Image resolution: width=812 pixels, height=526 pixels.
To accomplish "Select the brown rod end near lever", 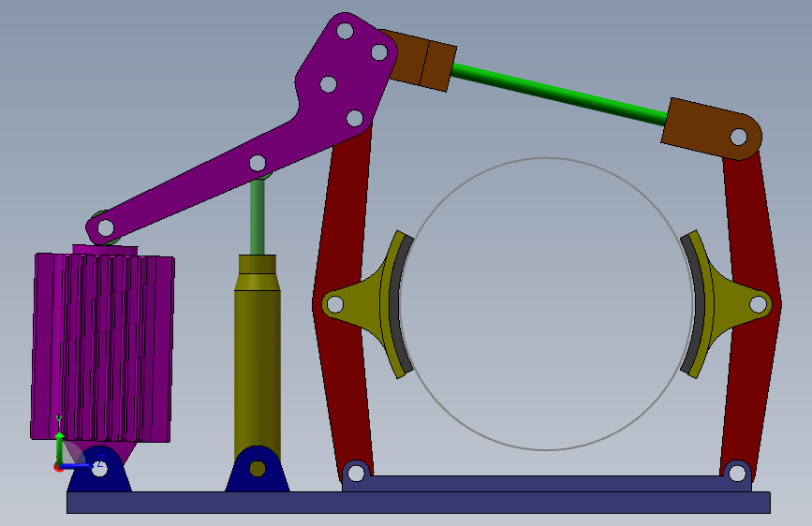I will (x=419, y=60).
